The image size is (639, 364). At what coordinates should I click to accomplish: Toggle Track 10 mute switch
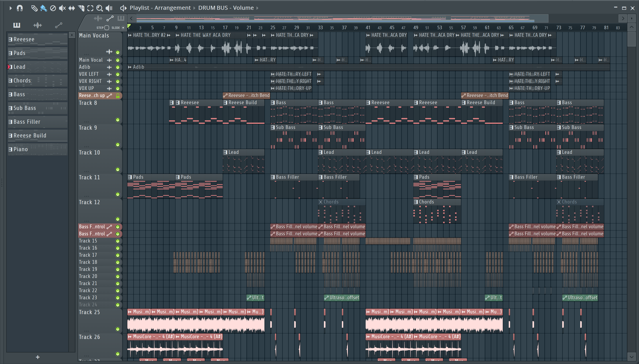[118, 170]
